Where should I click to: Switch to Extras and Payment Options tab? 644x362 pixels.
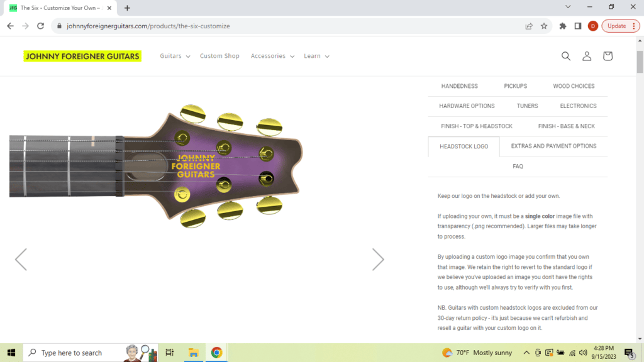pos(553,146)
